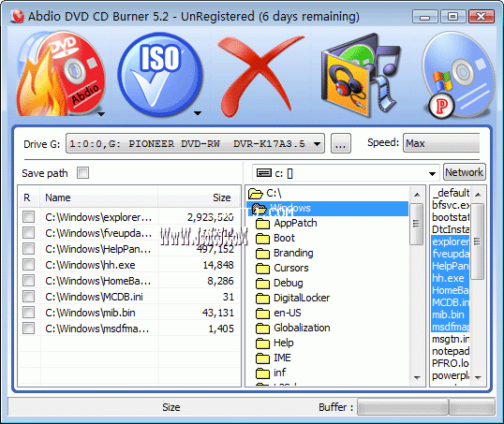Select mib.bin in right file list
Image resolution: width=504 pixels, height=424 pixels.
click(451, 314)
